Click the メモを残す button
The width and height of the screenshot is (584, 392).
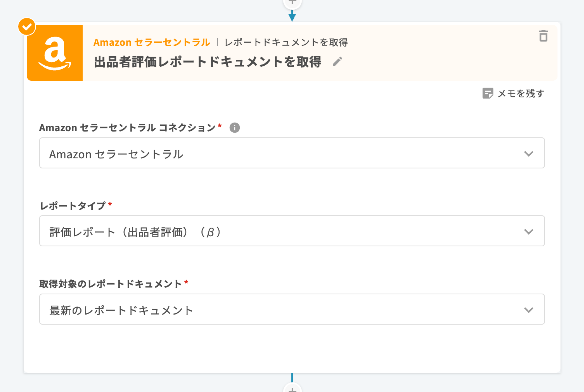pyautogui.click(x=521, y=93)
